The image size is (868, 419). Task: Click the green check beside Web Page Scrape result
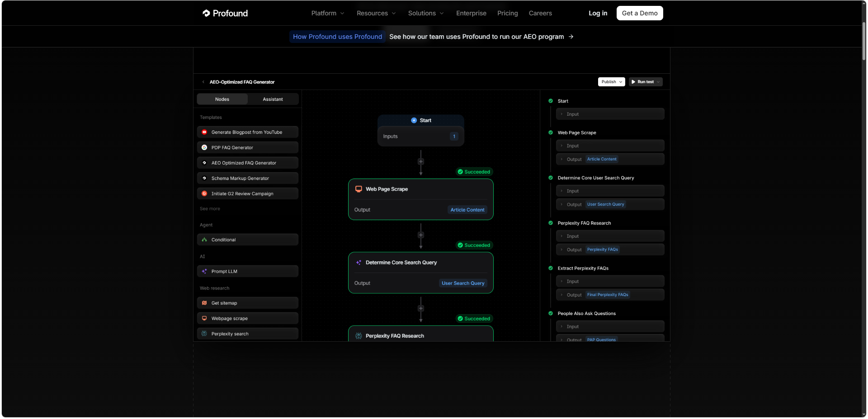[x=551, y=132]
